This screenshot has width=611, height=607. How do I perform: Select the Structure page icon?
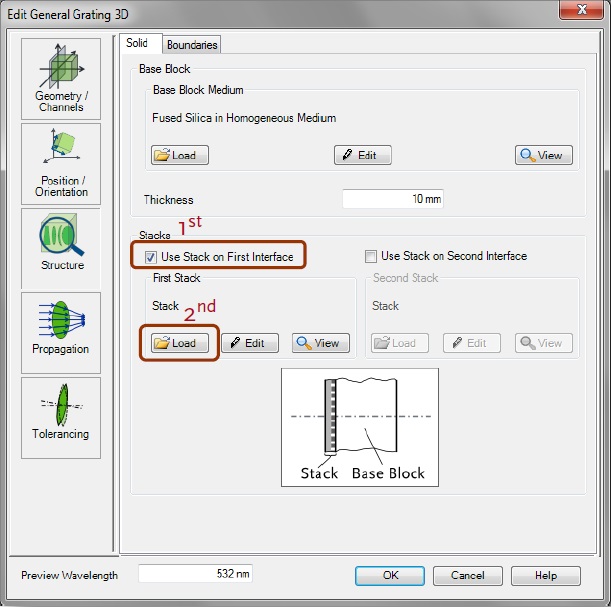(x=61, y=248)
